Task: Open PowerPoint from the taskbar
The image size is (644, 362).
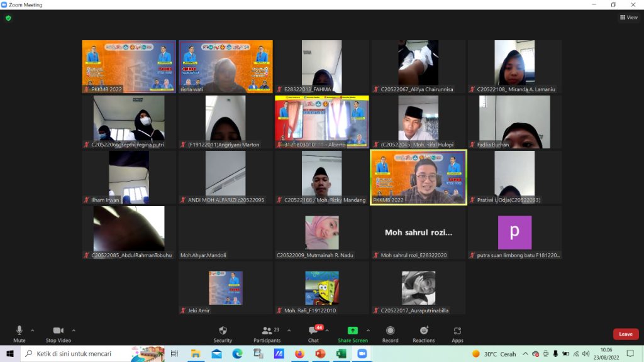Action: pyautogui.click(x=319, y=354)
